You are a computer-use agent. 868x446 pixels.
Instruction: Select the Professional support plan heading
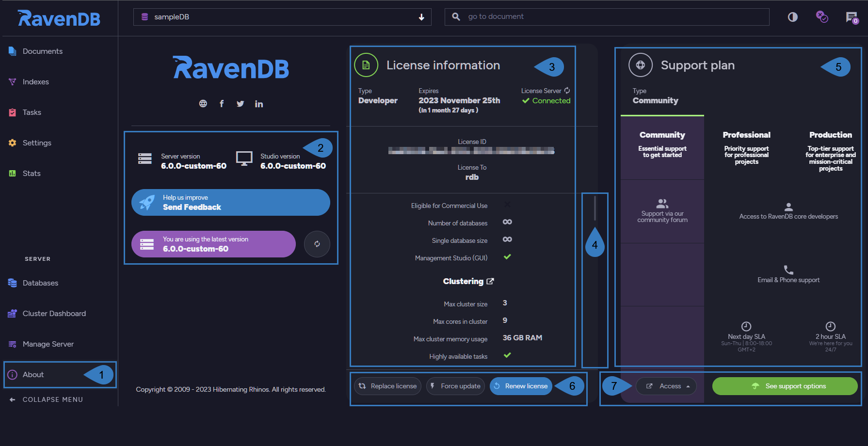(x=747, y=135)
